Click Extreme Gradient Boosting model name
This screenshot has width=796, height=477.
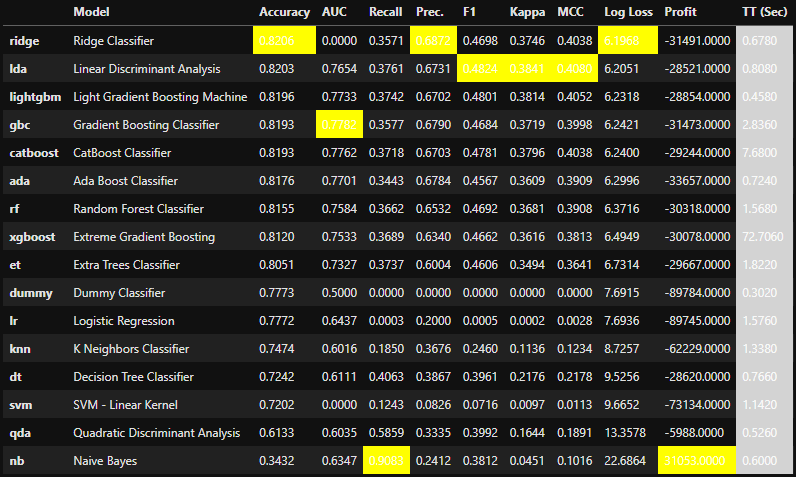point(144,237)
